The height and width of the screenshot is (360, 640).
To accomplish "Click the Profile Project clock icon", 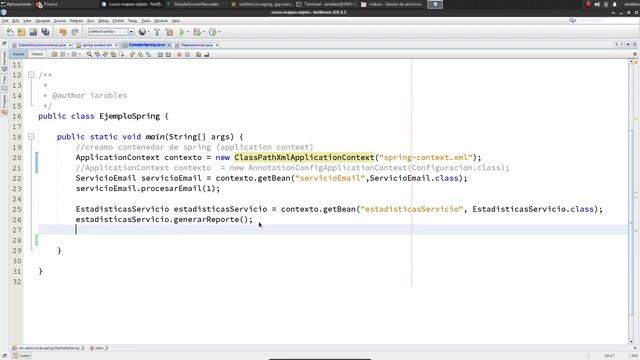I will click(x=212, y=32).
